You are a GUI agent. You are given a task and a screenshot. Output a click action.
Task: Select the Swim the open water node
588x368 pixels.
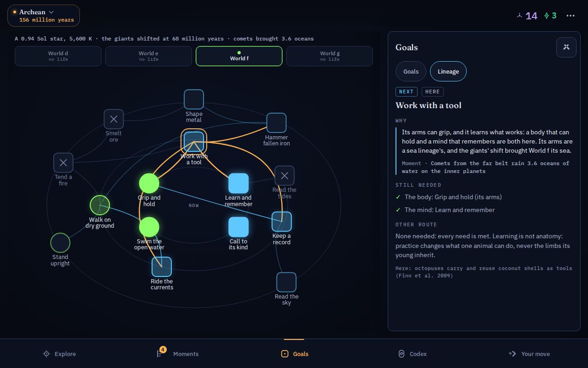(149, 227)
